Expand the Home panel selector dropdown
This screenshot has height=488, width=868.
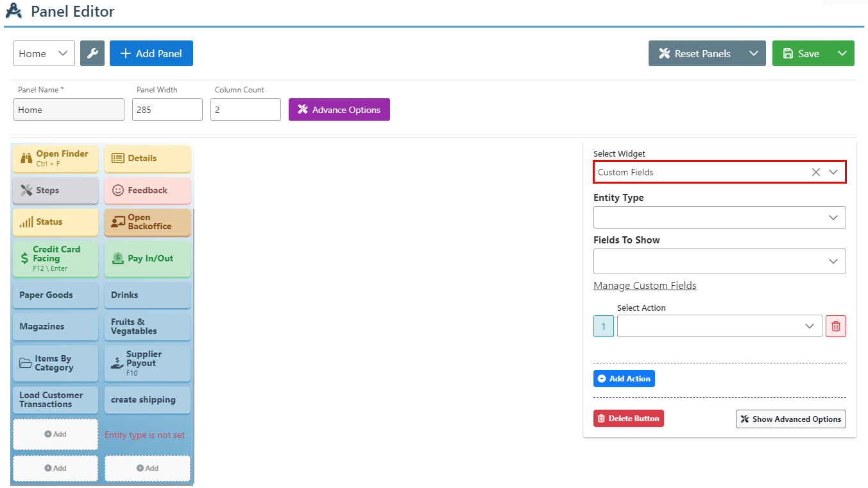(44, 53)
